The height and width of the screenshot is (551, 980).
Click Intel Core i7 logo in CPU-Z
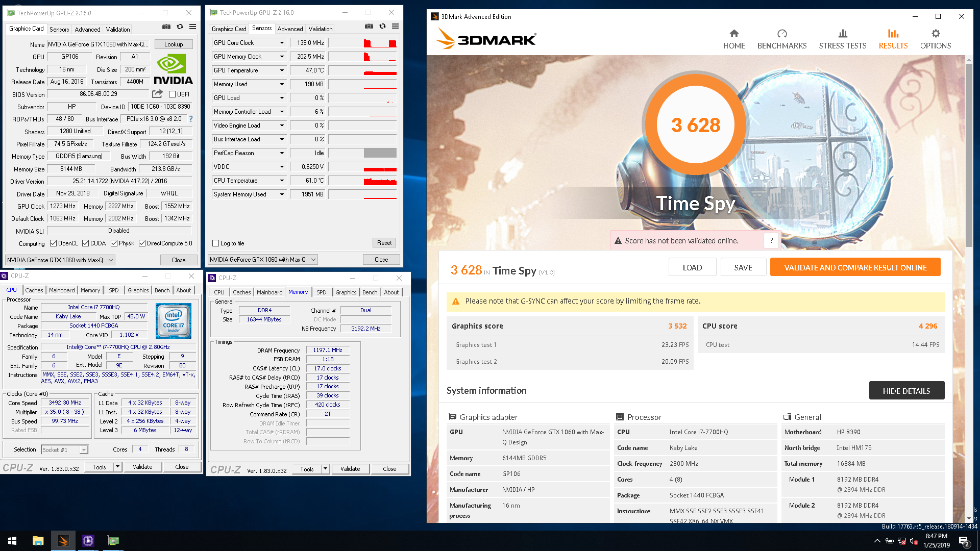pos(174,321)
